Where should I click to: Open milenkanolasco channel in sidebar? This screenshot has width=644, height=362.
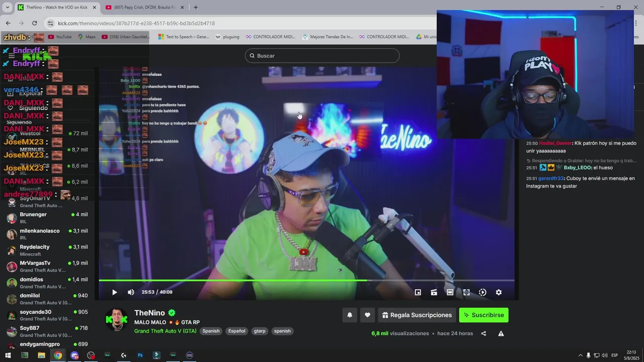(47, 234)
